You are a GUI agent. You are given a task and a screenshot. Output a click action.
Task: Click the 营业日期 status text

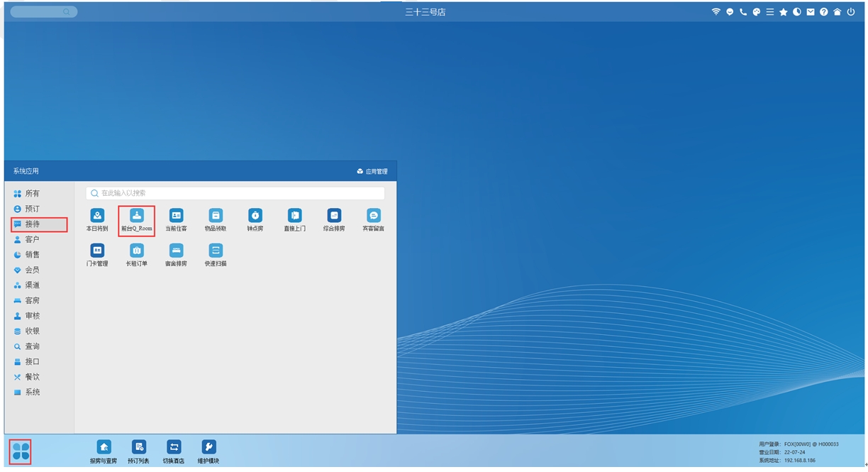[x=782, y=452]
